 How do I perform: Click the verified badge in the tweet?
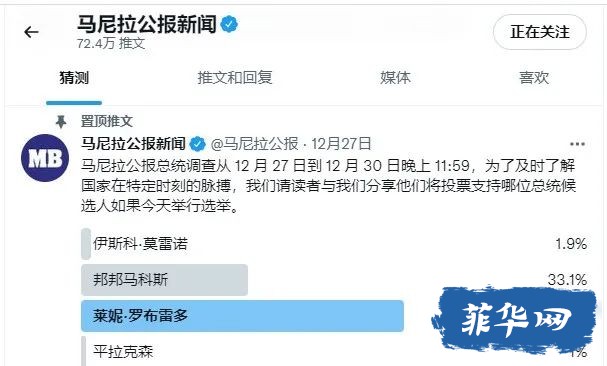click(197, 144)
